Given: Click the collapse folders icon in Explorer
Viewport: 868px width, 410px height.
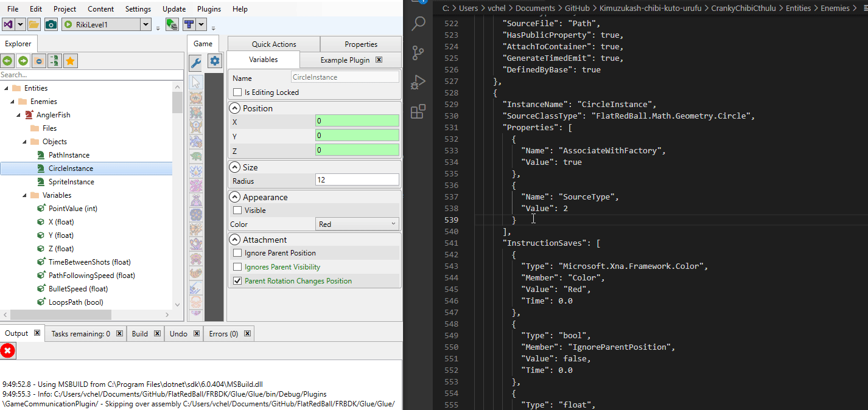Looking at the screenshot, I should pos(39,61).
